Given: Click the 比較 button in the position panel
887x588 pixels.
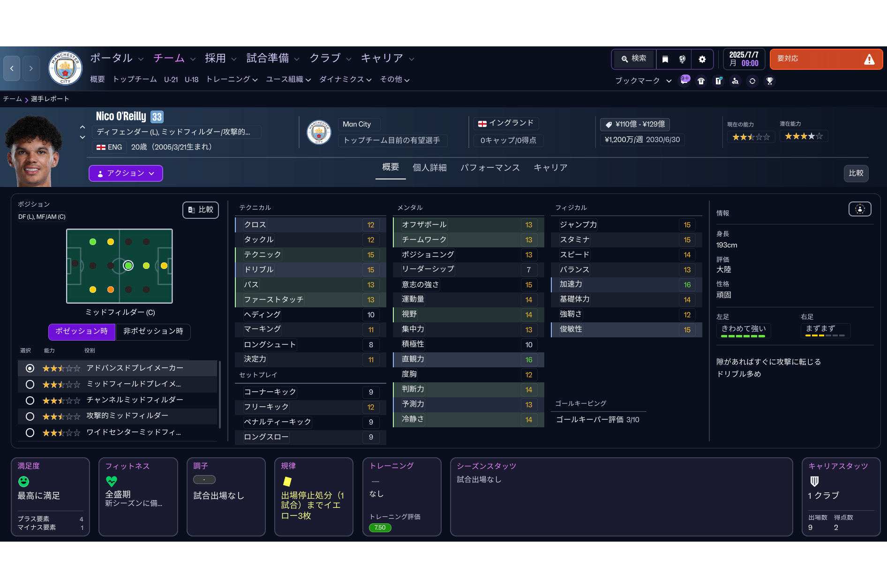Looking at the screenshot, I should click(x=201, y=210).
